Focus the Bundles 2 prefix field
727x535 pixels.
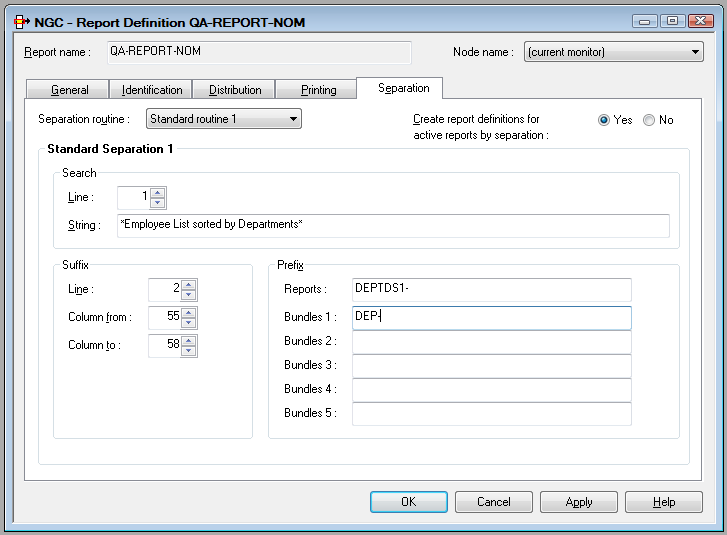tap(491, 342)
